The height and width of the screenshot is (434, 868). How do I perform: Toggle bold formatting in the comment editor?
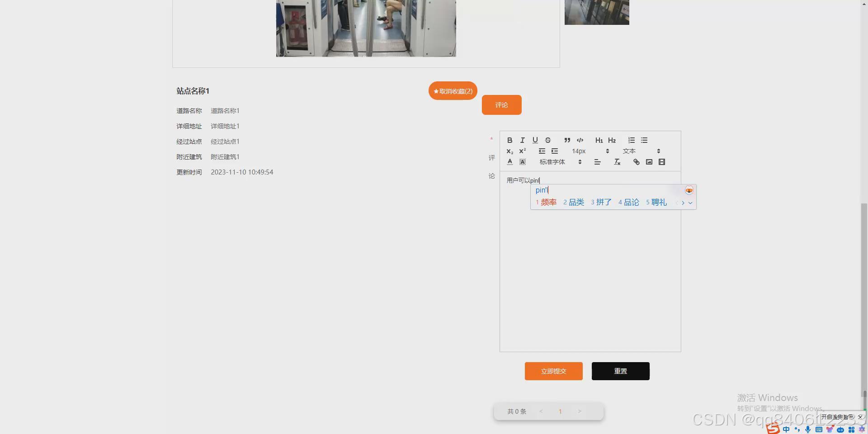[509, 140]
